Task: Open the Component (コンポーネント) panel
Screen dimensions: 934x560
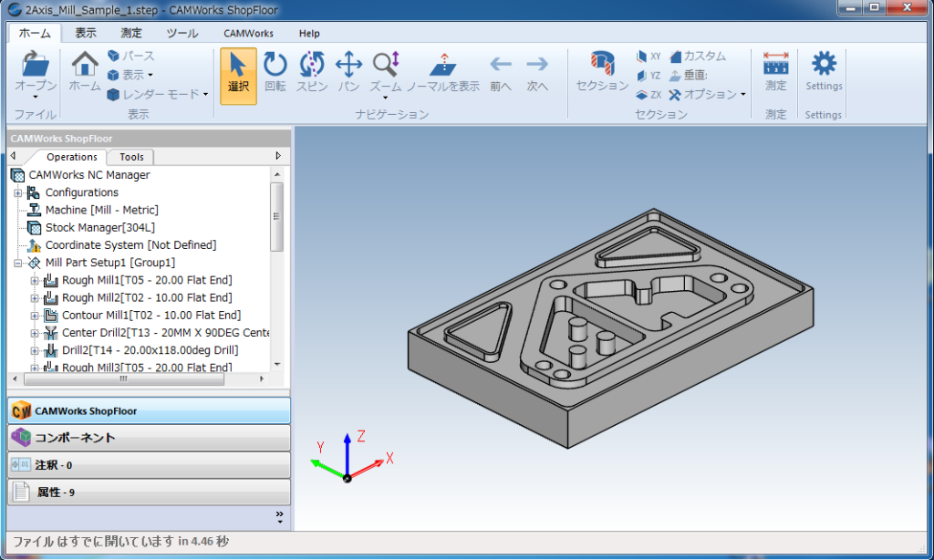Action: coord(149,438)
